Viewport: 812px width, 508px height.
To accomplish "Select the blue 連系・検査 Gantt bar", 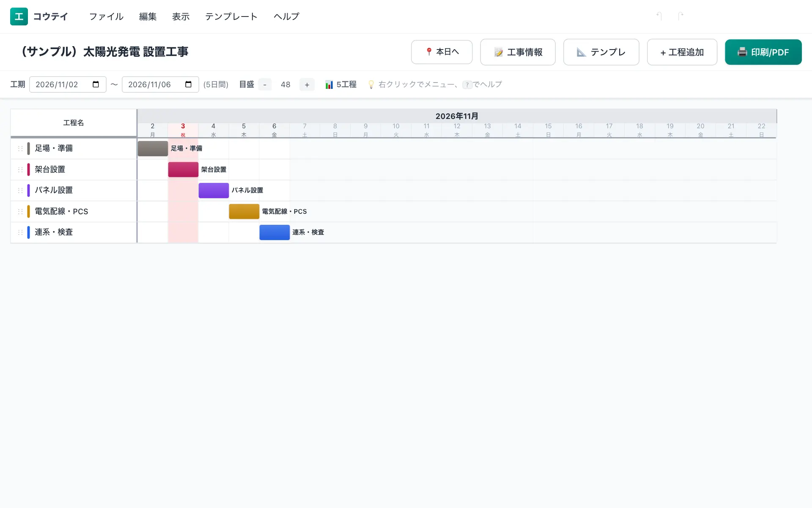I will point(274,232).
